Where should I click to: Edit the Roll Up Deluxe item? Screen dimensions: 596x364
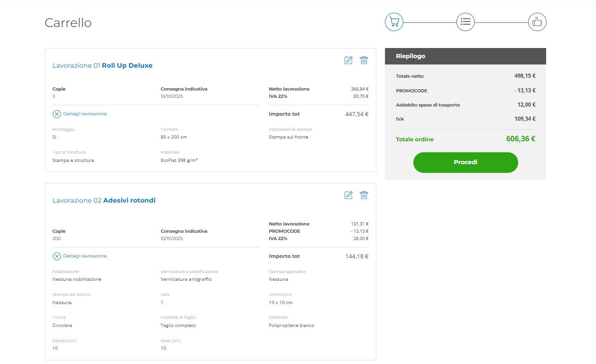click(x=348, y=60)
